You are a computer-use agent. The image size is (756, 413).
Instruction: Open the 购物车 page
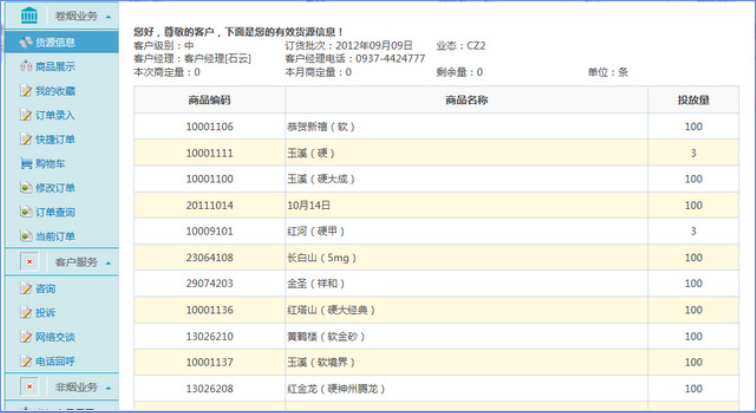50,163
